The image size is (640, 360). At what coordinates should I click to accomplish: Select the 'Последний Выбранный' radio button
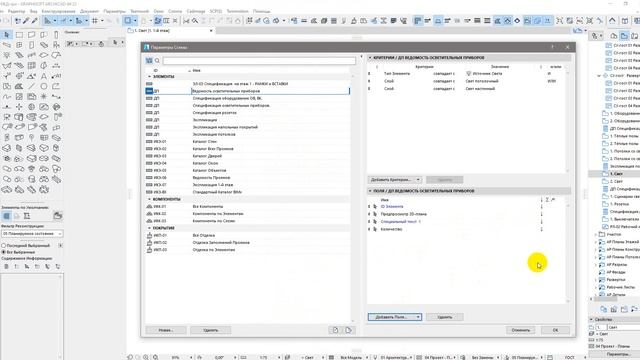(x=4, y=246)
